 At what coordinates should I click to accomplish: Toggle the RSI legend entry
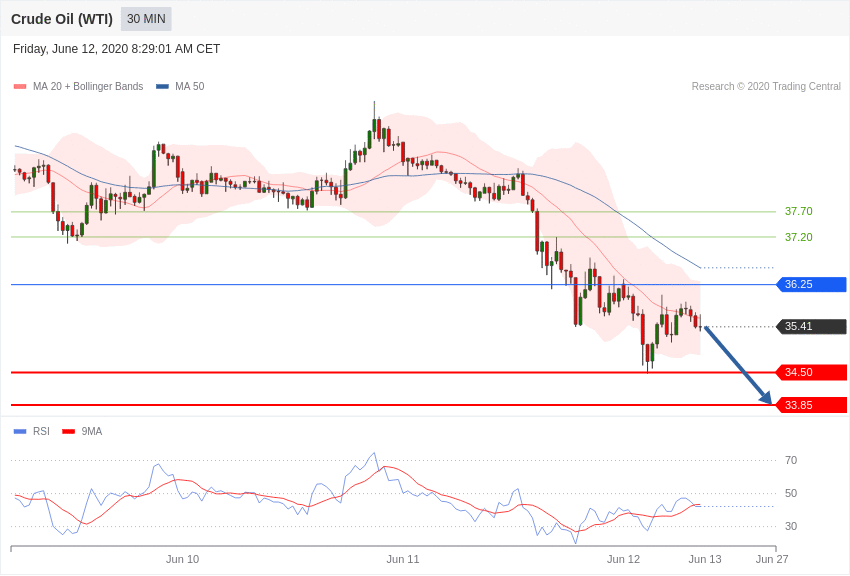[32, 432]
